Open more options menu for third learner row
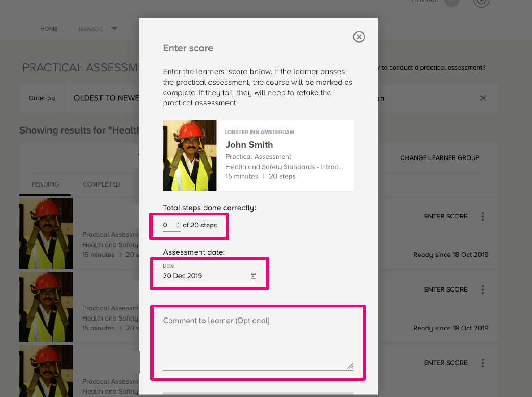The image size is (532, 397). pos(482,363)
